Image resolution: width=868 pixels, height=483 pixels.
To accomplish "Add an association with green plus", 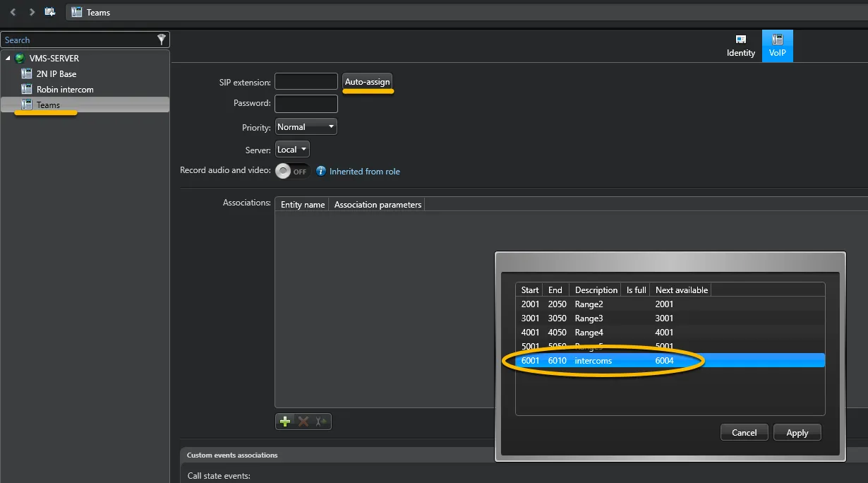I will pyautogui.click(x=285, y=422).
